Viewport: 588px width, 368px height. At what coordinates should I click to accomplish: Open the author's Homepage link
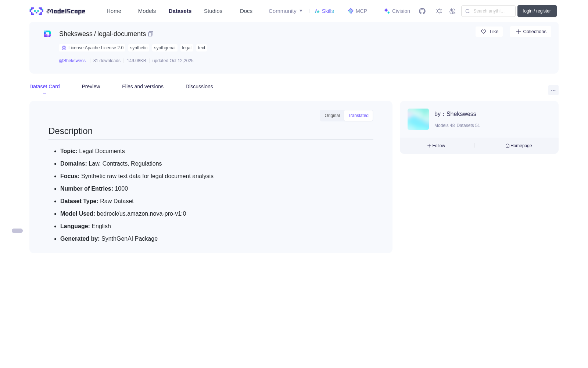(x=519, y=146)
